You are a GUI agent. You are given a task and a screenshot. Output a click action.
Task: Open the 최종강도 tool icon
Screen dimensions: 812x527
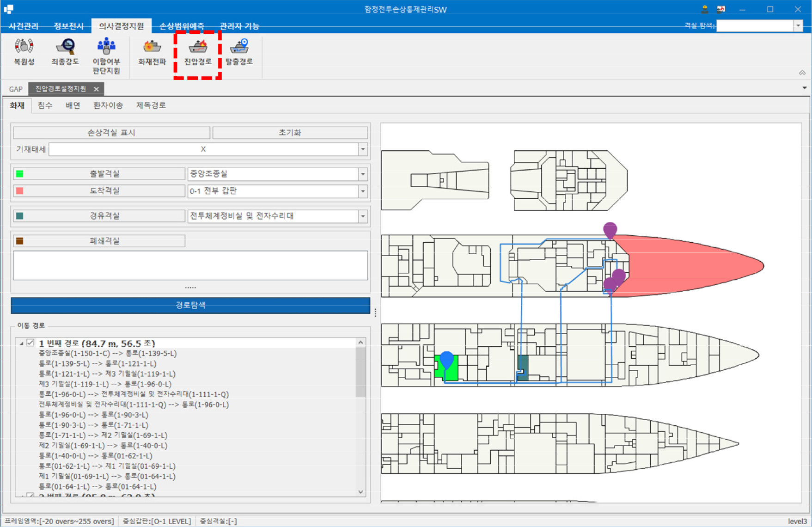point(65,52)
